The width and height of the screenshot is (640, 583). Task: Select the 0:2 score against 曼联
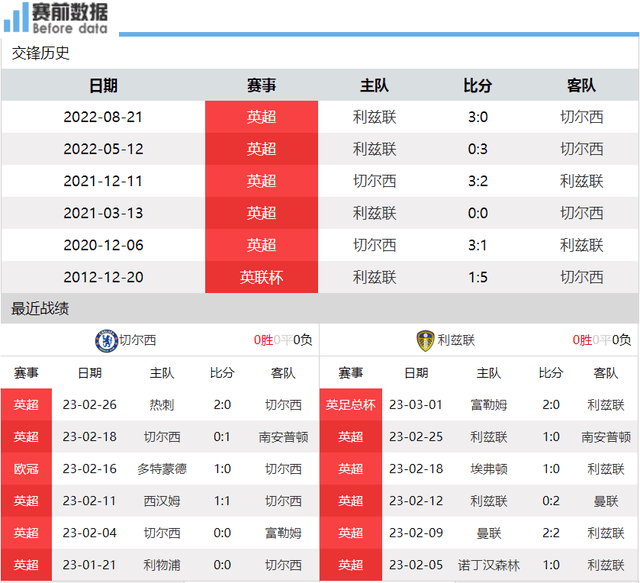[551, 501]
